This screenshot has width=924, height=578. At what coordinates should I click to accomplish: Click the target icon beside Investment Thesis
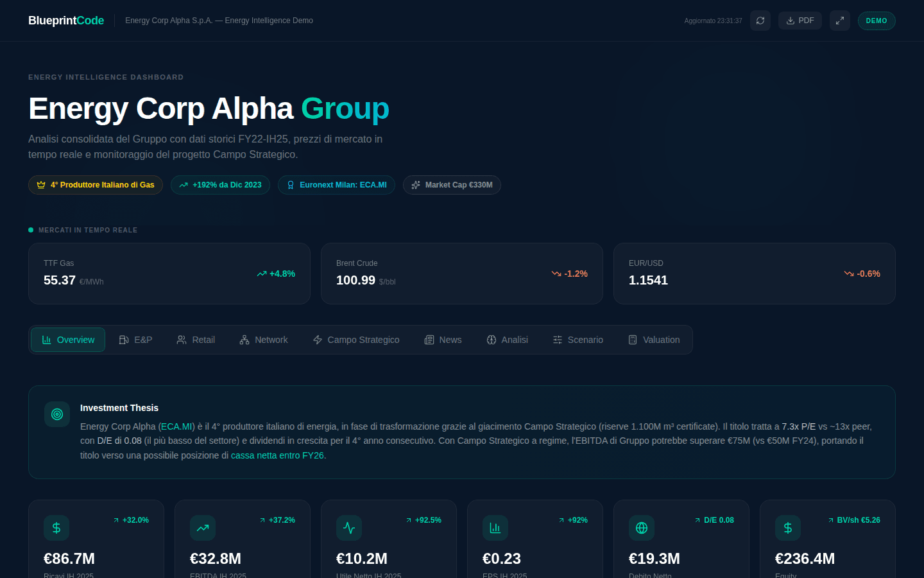(57, 414)
